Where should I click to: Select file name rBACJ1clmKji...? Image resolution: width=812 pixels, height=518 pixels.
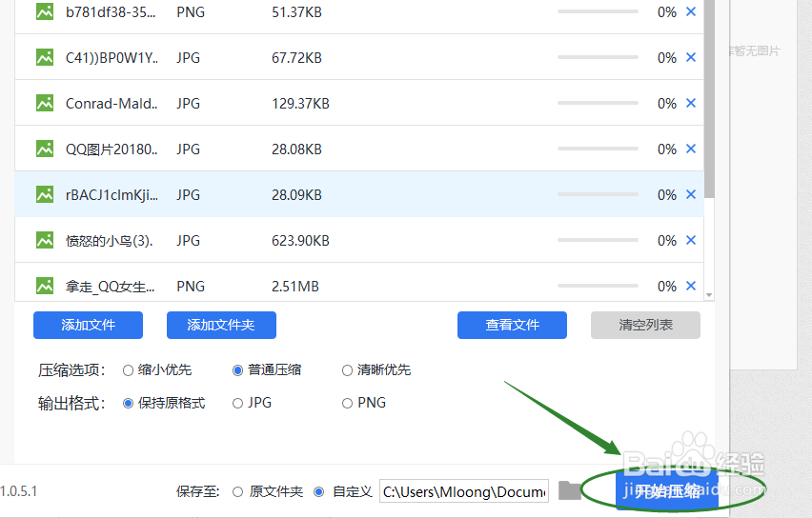coord(112,195)
